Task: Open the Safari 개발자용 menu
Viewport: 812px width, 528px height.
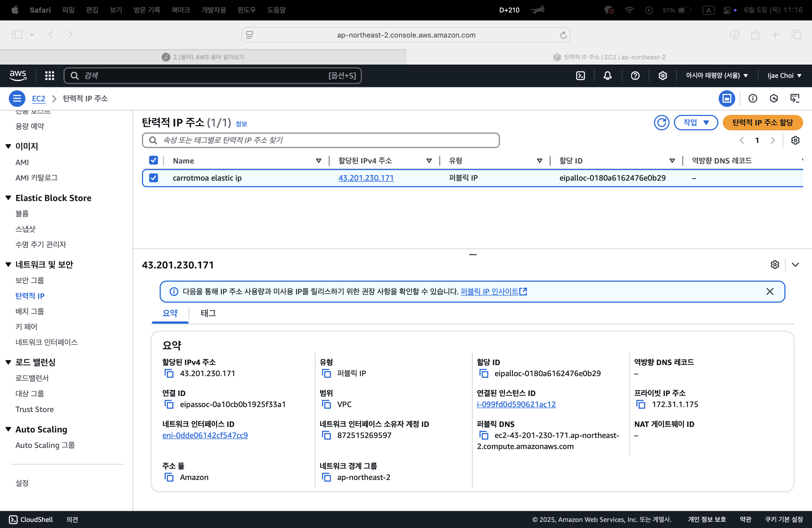Action: click(213, 10)
